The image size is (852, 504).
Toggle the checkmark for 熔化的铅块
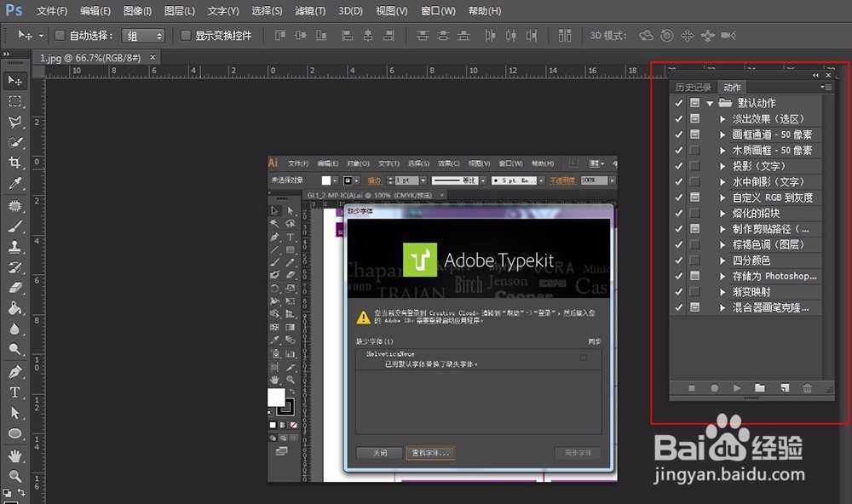(679, 213)
